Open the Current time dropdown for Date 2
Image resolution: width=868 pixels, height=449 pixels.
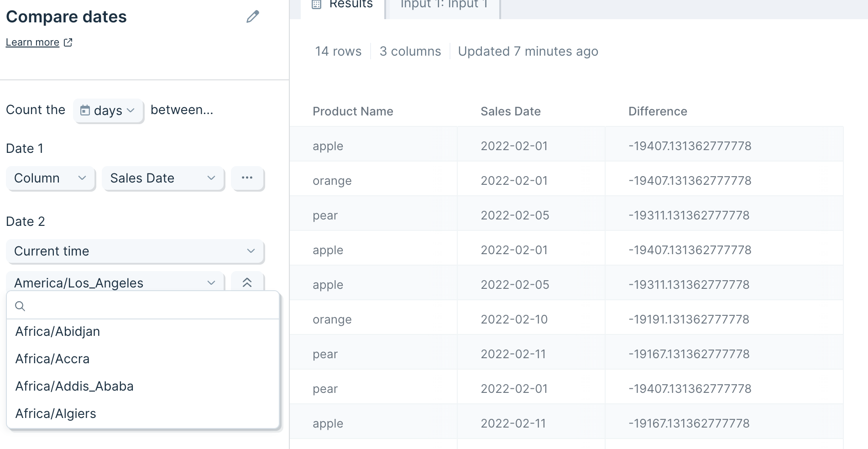point(135,251)
